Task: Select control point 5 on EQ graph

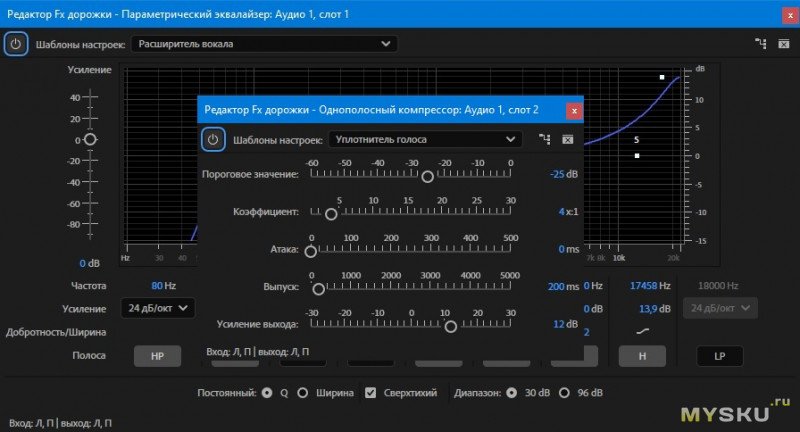Action: 637,155
